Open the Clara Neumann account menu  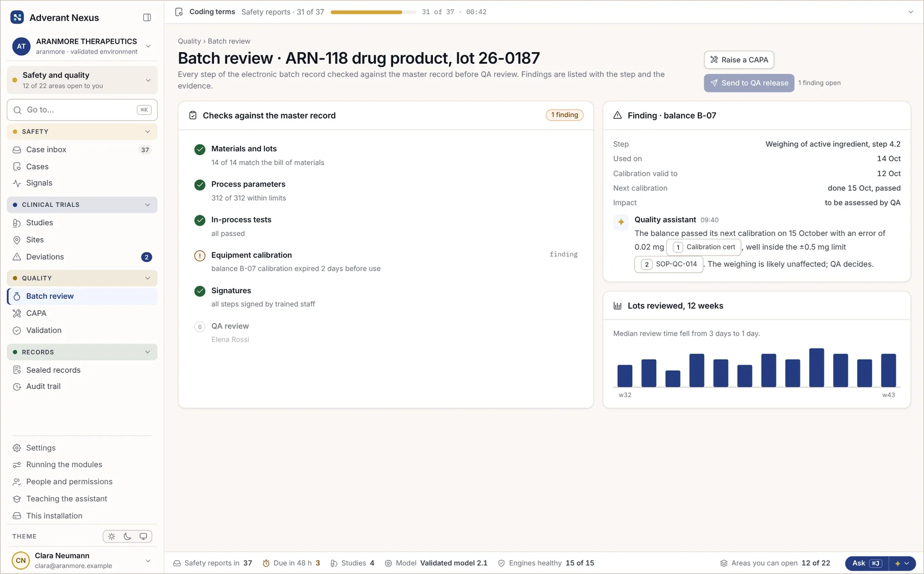(82, 561)
